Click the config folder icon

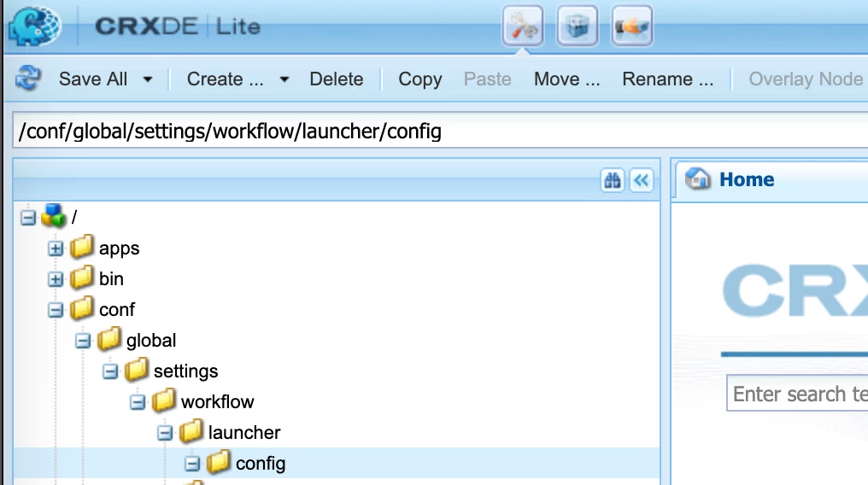tap(218, 462)
